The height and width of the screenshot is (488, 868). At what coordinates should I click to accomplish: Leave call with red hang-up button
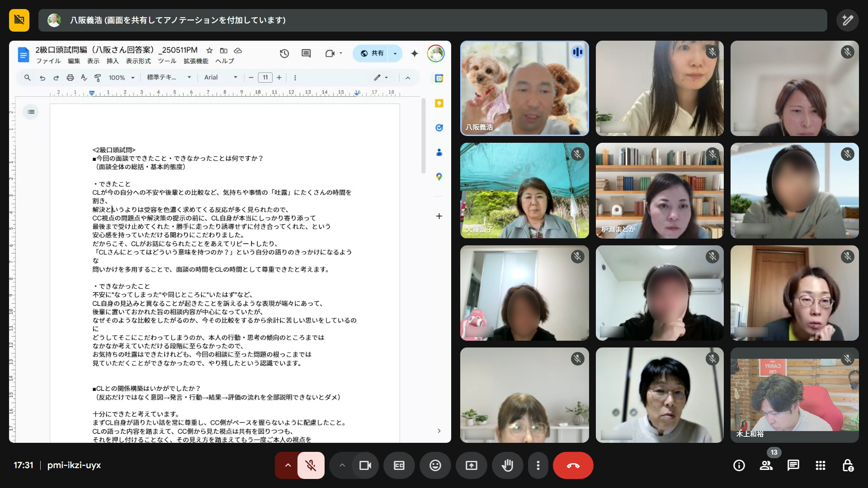point(573,465)
